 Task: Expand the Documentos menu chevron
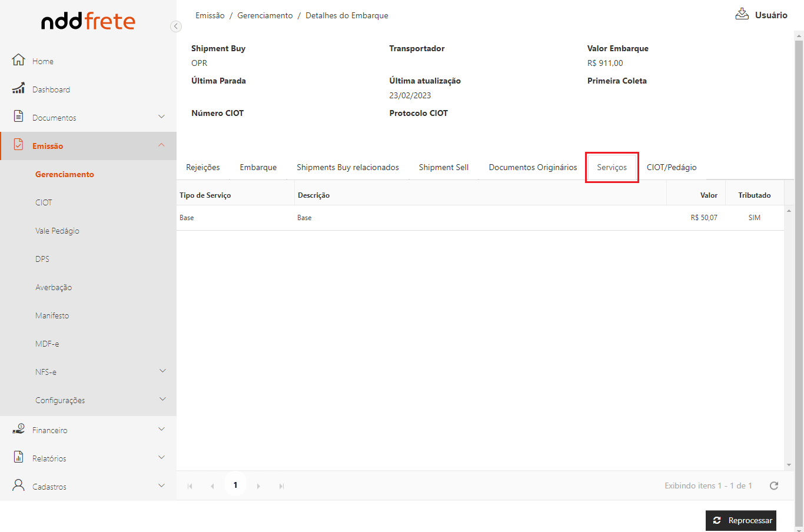(x=161, y=117)
